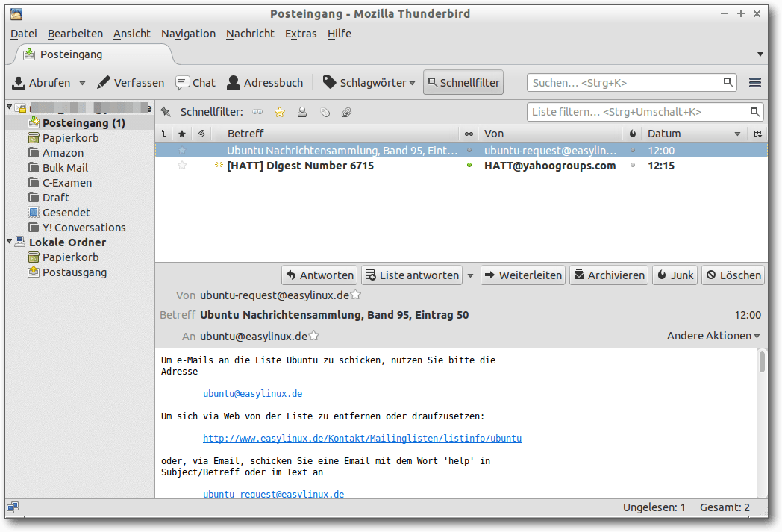This screenshot has width=782, height=532.
Task: Star the Ubuntu Nachrichtensammlung message
Action: (182, 151)
